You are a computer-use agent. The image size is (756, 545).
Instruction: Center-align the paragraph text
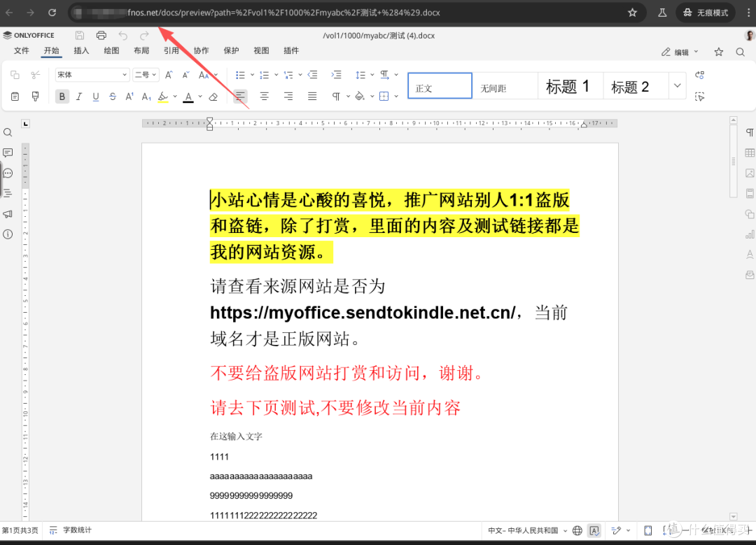click(x=264, y=97)
